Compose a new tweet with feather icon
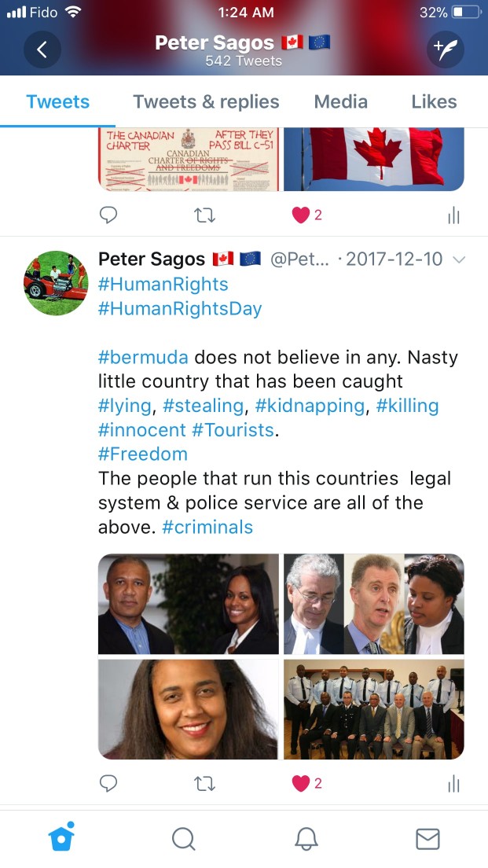This screenshot has width=488, height=868. tap(446, 50)
